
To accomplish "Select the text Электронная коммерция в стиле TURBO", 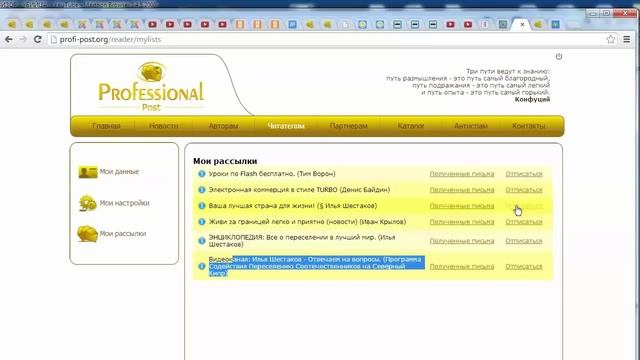I will point(273,189).
